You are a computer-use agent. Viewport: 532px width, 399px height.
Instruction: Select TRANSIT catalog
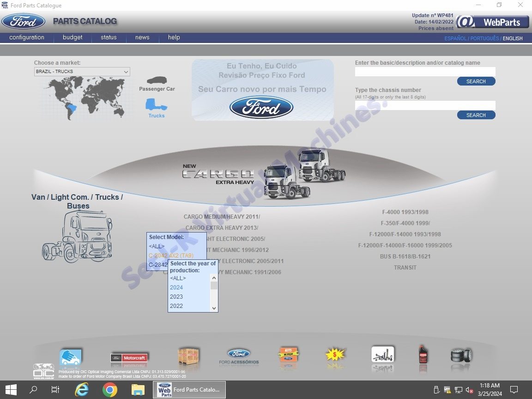pos(405,268)
